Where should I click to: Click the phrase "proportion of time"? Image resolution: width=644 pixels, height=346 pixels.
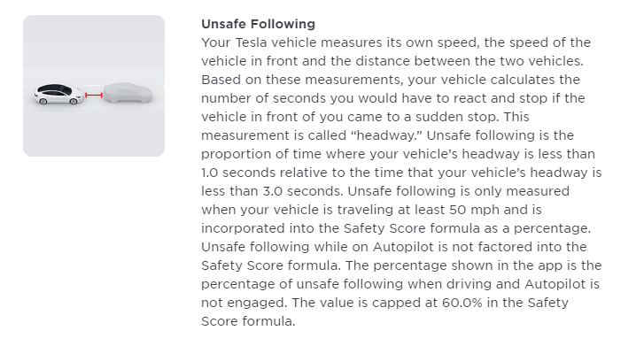258,154
